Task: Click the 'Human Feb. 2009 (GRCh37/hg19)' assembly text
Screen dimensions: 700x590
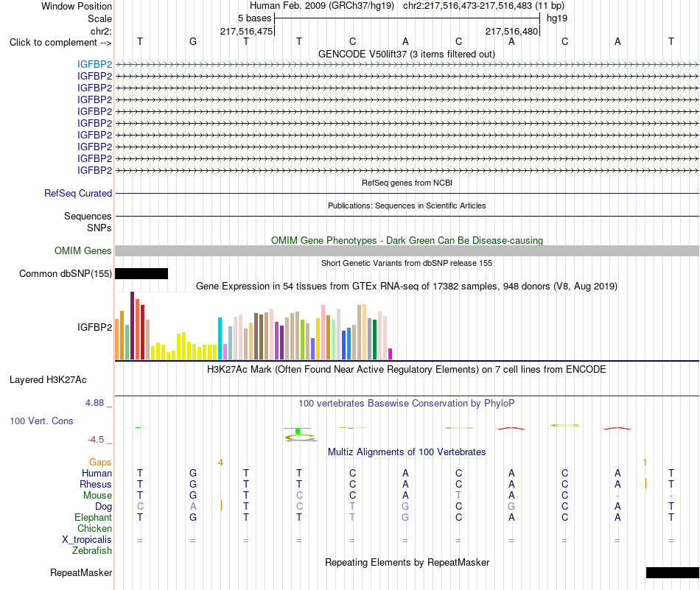Action: pos(322,6)
